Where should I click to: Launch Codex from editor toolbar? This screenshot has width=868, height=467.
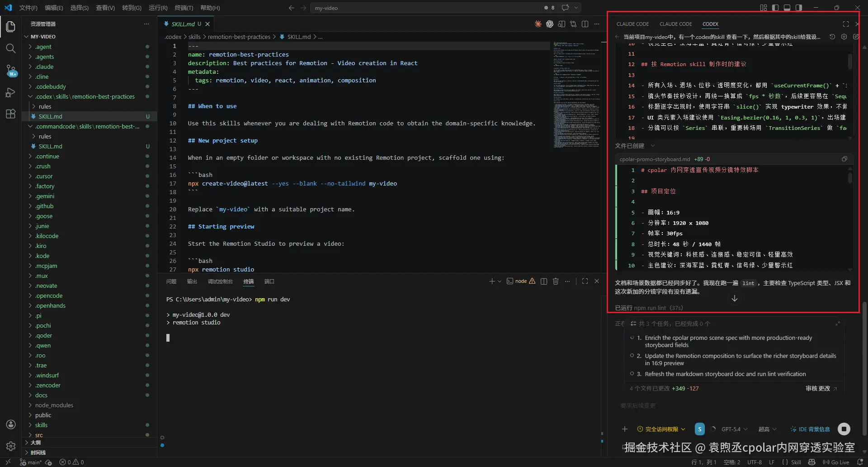click(550, 24)
